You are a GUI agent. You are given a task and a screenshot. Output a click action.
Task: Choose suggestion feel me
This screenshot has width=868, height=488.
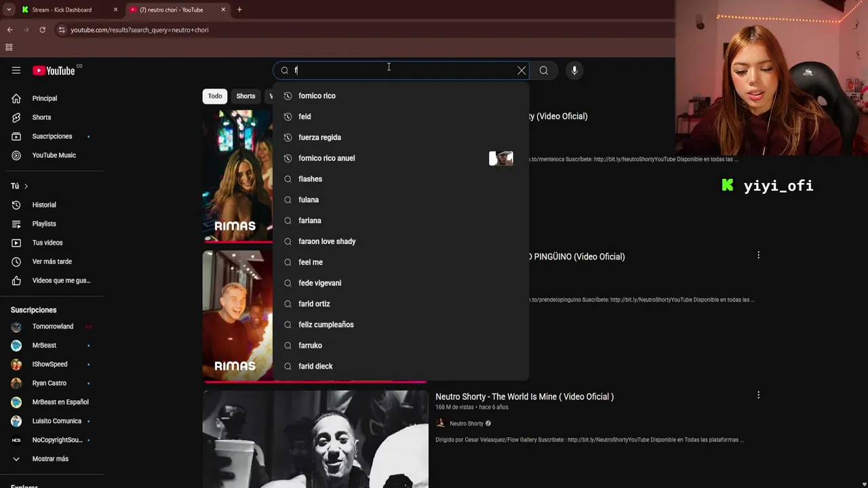point(401,262)
